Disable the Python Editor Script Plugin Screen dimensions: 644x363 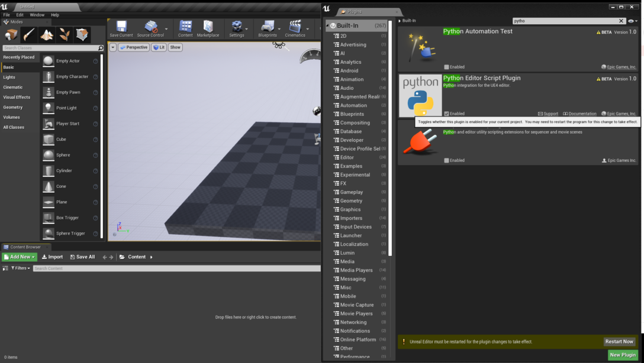445,114
